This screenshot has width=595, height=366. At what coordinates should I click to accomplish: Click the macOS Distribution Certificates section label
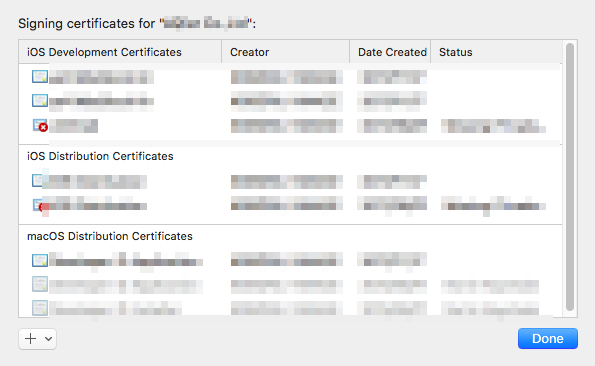click(x=110, y=236)
